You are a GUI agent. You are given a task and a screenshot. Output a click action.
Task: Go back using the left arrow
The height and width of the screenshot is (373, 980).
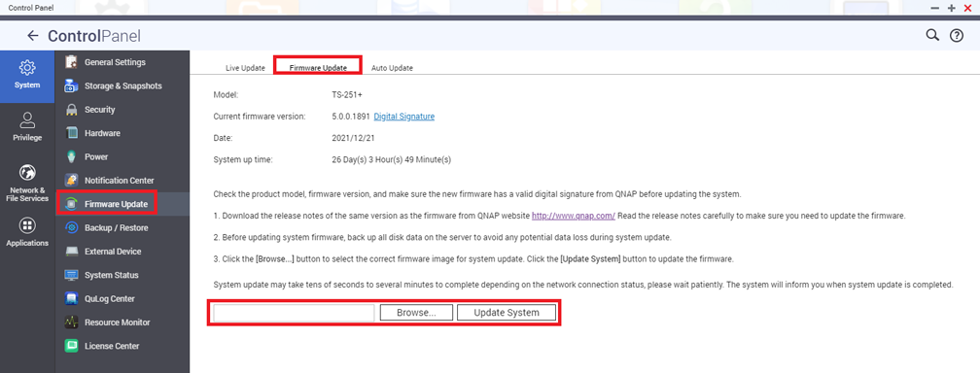coord(32,36)
